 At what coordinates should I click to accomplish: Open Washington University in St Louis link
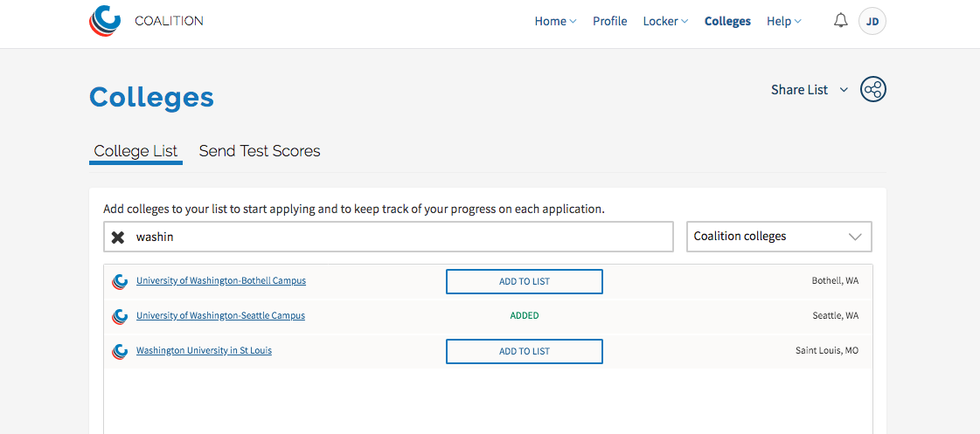[204, 351]
